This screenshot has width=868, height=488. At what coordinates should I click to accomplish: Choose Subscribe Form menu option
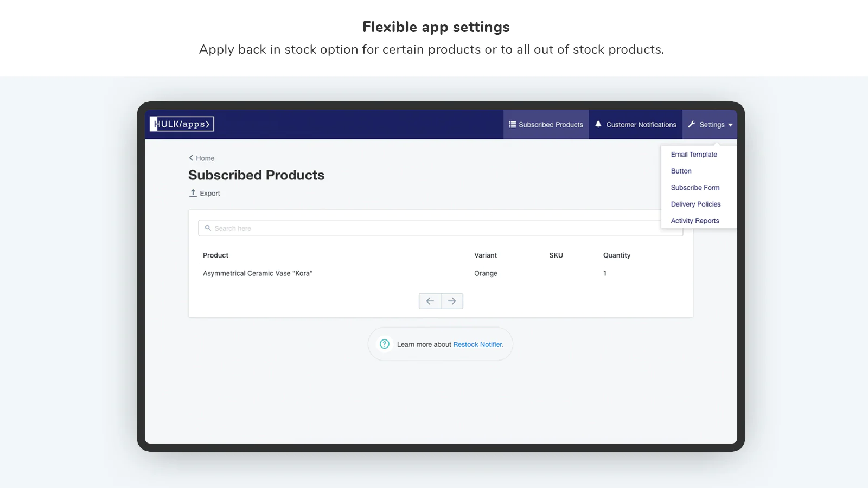(695, 188)
